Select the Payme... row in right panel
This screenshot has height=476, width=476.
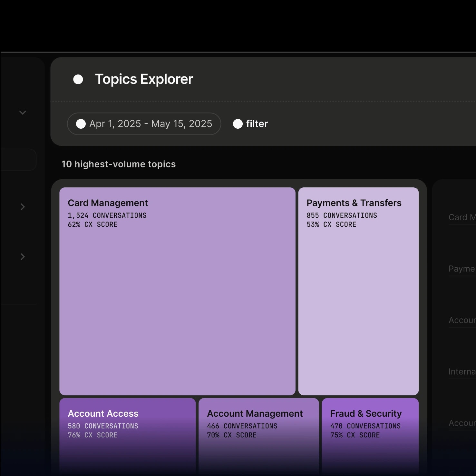coord(462,269)
